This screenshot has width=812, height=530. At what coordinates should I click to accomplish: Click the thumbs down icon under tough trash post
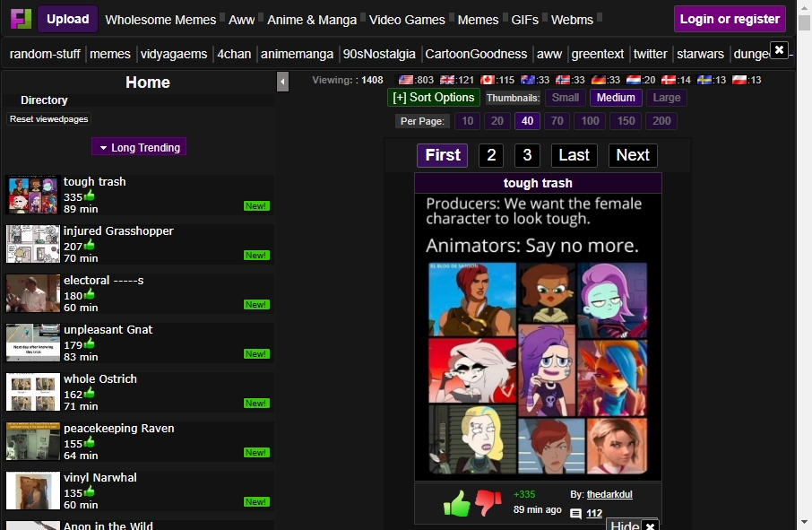point(488,502)
